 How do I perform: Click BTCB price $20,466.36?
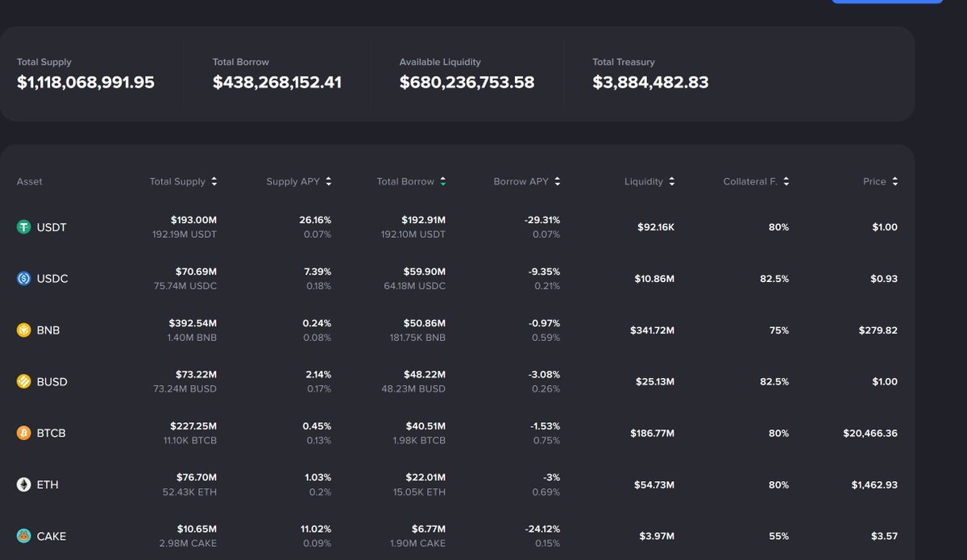point(870,433)
